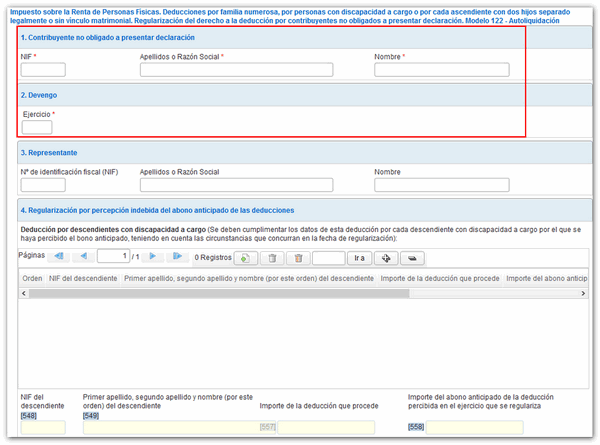The width and height of the screenshot is (600, 445).
Task: Click Representante Apellidos o Razón Social field
Action: point(236,185)
